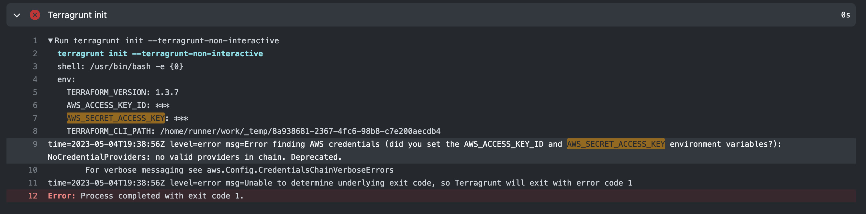Click line number 12 next to the Error
Screen dimensions: 868x214
pos(33,196)
